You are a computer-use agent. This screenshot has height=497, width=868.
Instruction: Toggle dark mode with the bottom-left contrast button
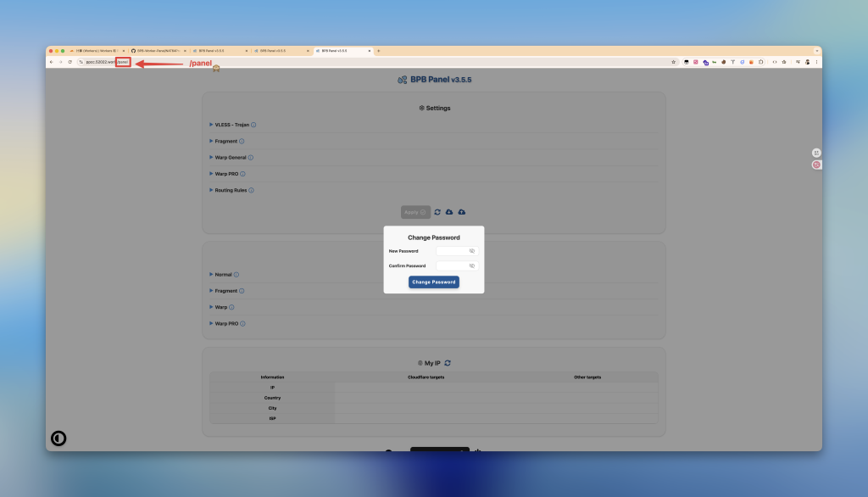coord(58,438)
